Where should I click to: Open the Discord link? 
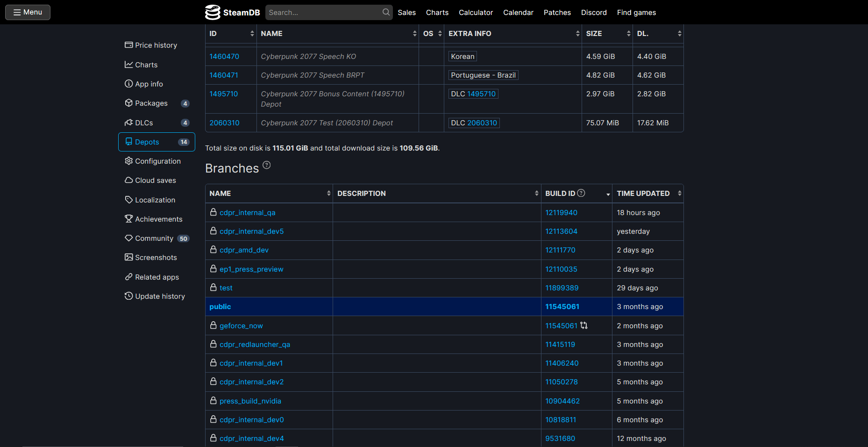pyautogui.click(x=594, y=13)
